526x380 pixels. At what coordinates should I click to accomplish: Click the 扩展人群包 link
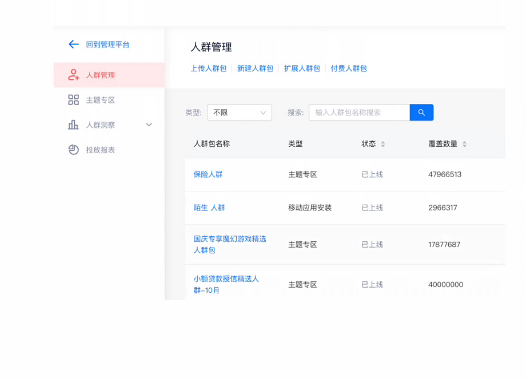click(x=302, y=68)
